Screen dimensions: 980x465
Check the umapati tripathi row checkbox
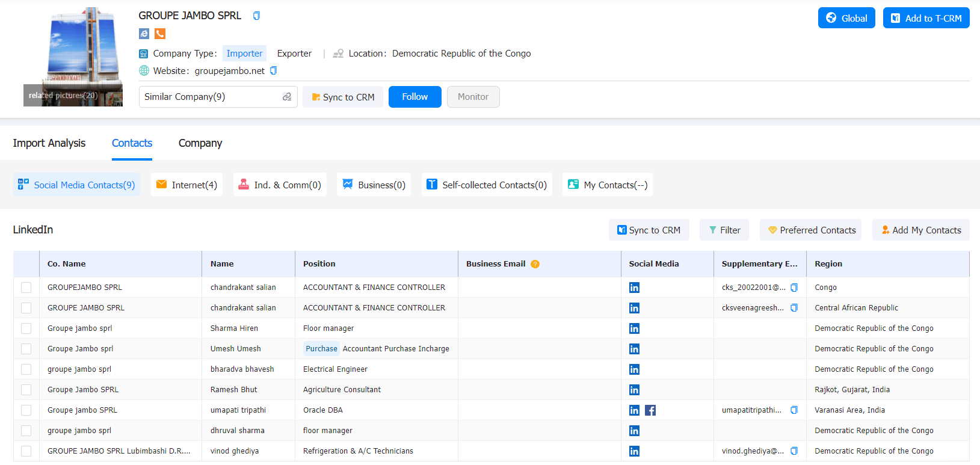tap(26, 410)
